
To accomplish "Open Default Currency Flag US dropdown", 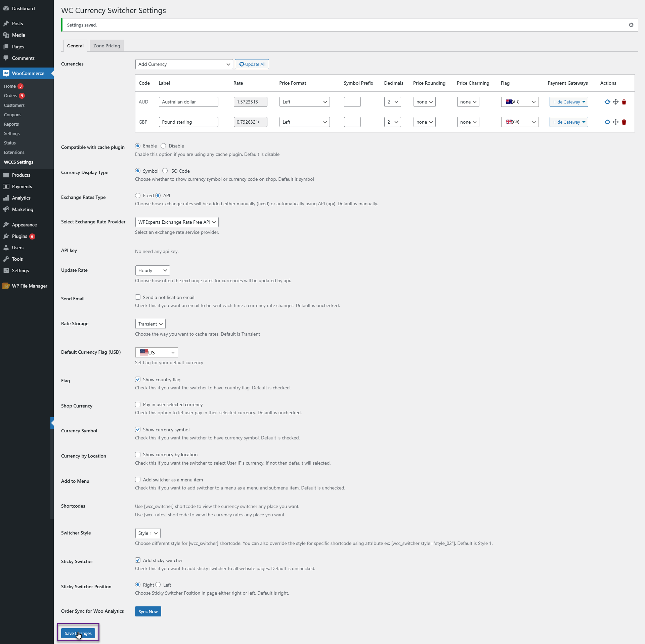I will coord(157,352).
